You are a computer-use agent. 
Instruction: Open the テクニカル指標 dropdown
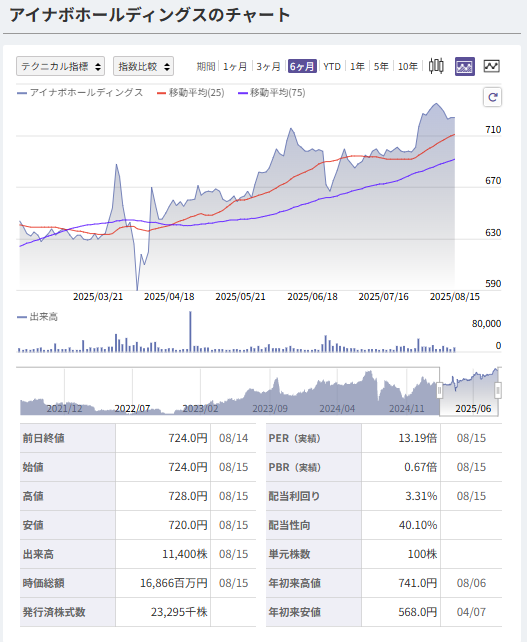coord(61,66)
